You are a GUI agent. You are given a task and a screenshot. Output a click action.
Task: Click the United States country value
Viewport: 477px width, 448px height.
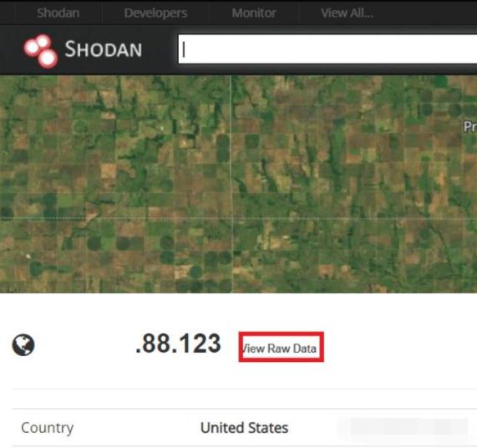click(x=244, y=428)
